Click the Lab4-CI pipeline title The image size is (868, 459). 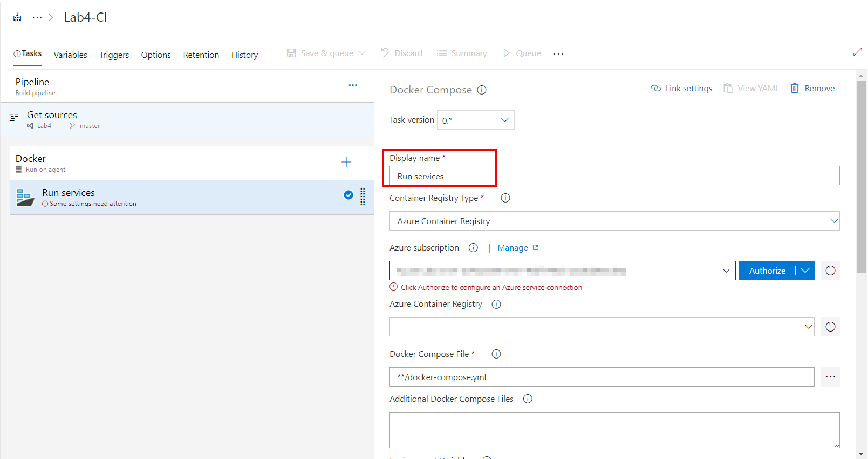pyautogui.click(x=85, y=17)
